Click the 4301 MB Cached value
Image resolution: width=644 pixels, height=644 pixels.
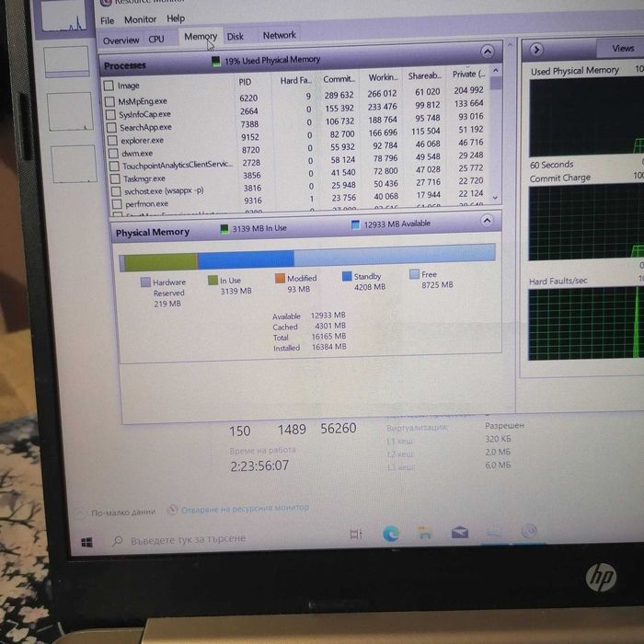pyautogui.click(x=330, y=326)
